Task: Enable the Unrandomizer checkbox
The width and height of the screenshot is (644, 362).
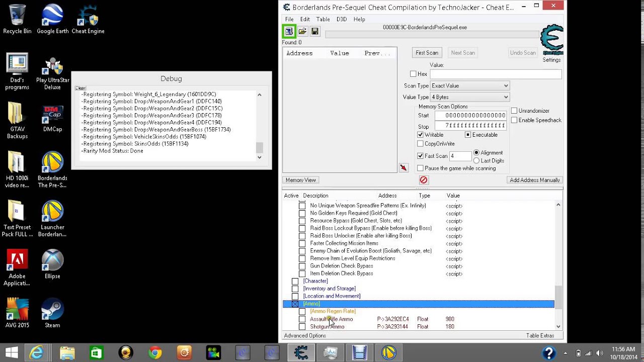Action: pos(514,111)
